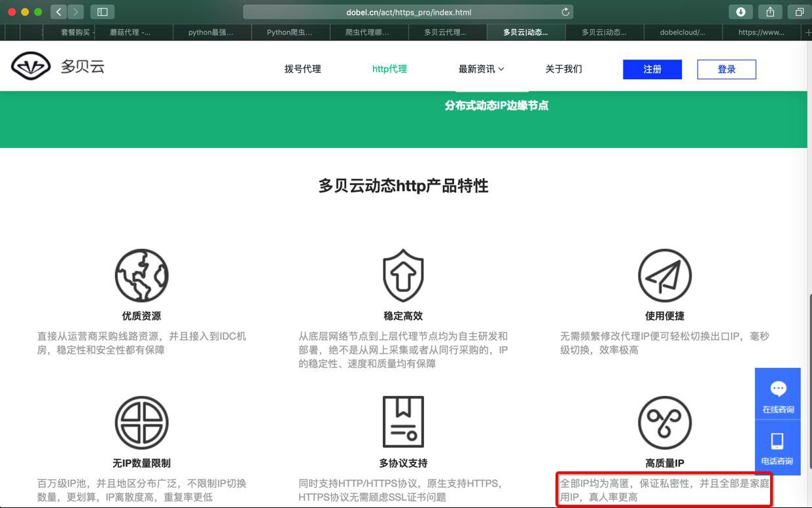Click the 高质量IP title
The height and width of the screenshot is (508, 812).
click(x=665, y=463)
